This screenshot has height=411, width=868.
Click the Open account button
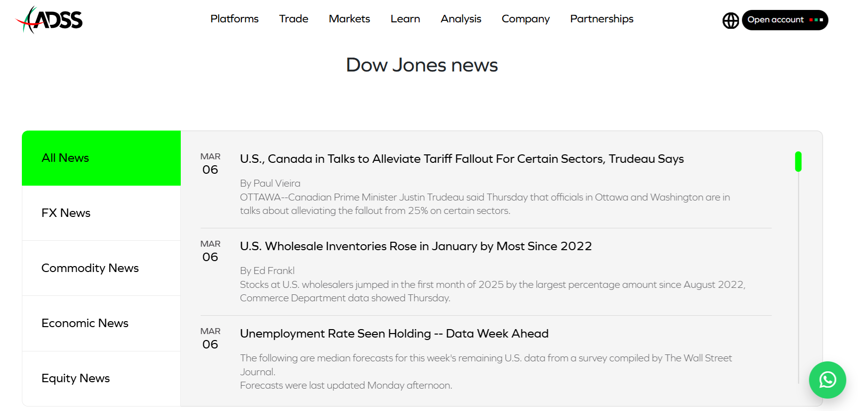click(785, 20)
